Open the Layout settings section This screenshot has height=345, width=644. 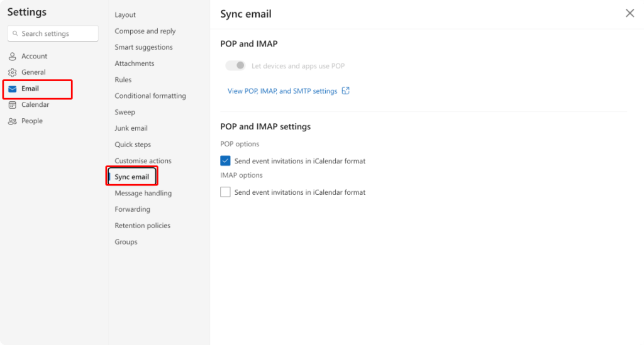pyautogui.click(x=125, y=15)
